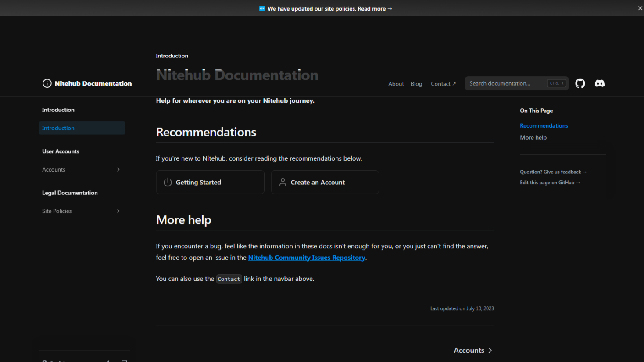This screenshot has height=362, width=644.
Task: Open the Nitehub Community Issues Repository link
Action: coord(306,258)
